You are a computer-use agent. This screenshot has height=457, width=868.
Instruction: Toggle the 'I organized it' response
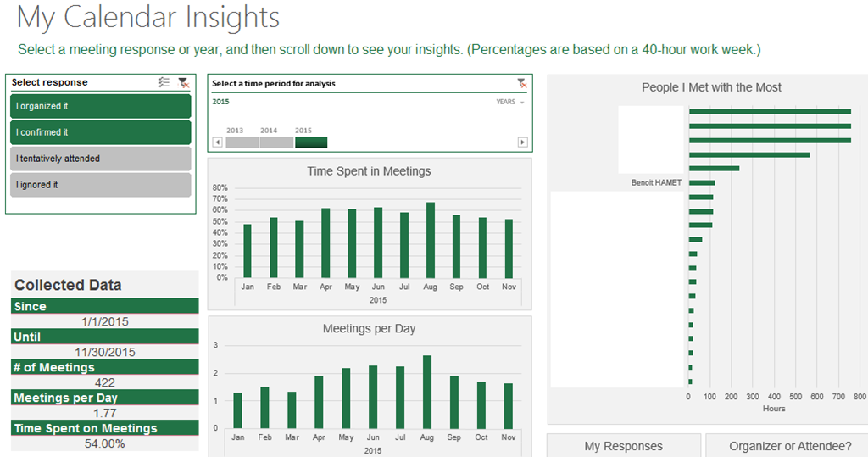tap(101, 106)
